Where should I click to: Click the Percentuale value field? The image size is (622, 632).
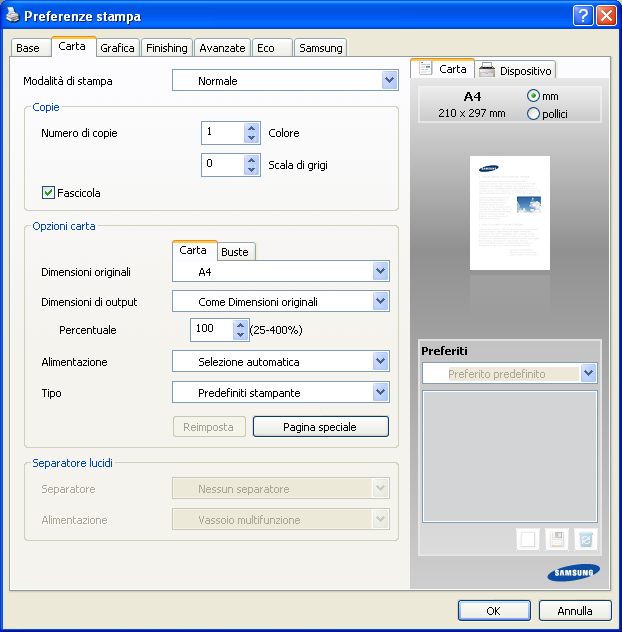click(212, 329)
